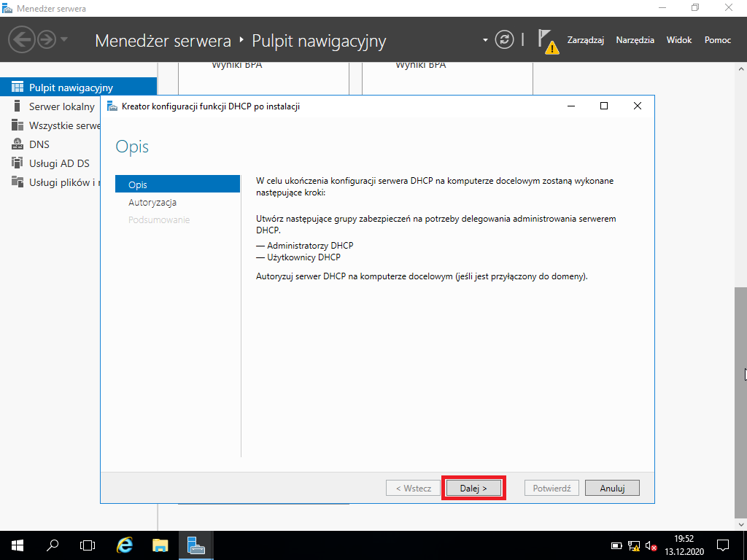
Task: Select Serwer lokalny in sidebar
Action: coord(61,106)
